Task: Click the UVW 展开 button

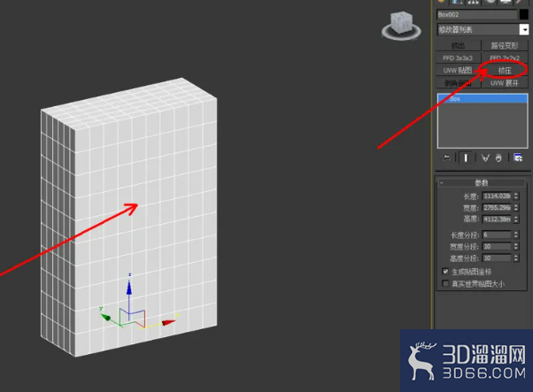Action: click(x=505, y=83)
